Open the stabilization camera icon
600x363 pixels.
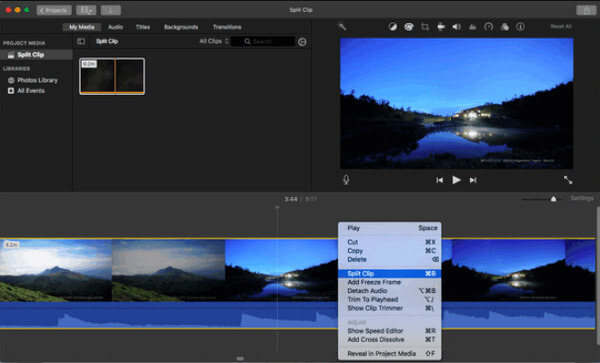441,26
